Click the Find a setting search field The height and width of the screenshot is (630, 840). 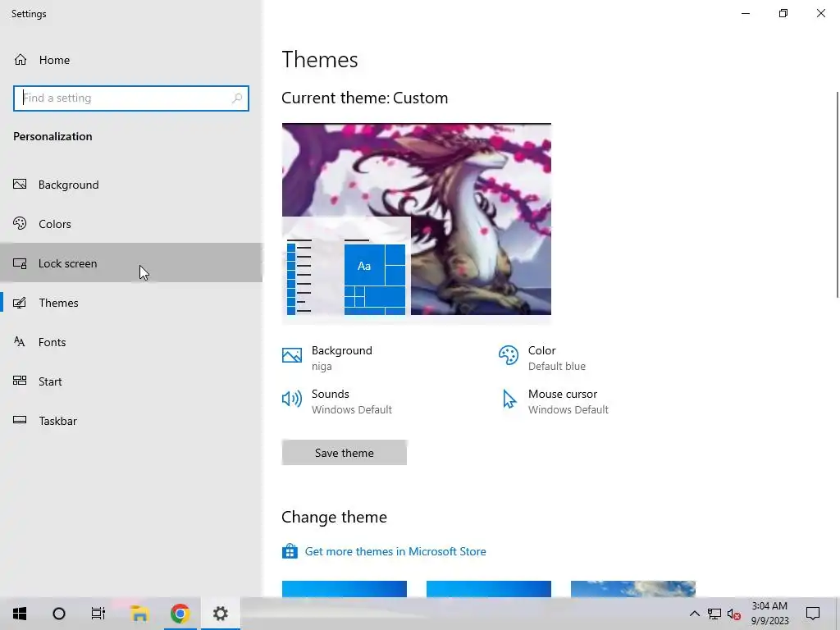tap(131, 98)
